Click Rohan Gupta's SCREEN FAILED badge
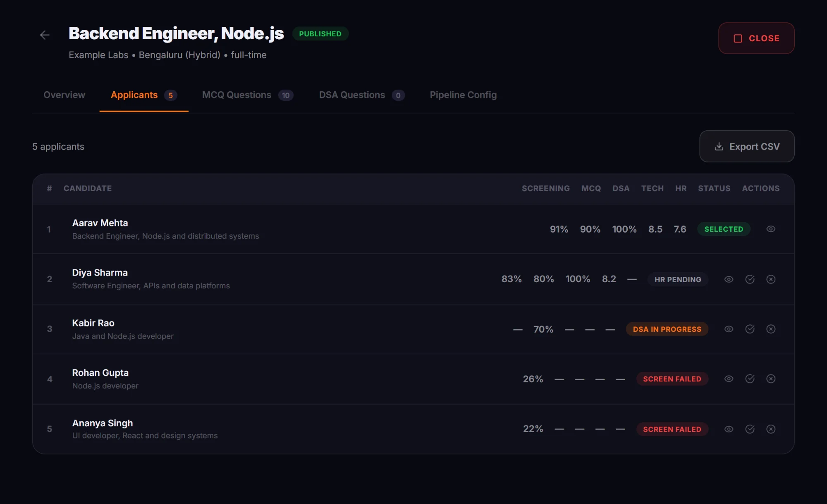The height and width of the screenshot is (504, 827). [672, 379]
